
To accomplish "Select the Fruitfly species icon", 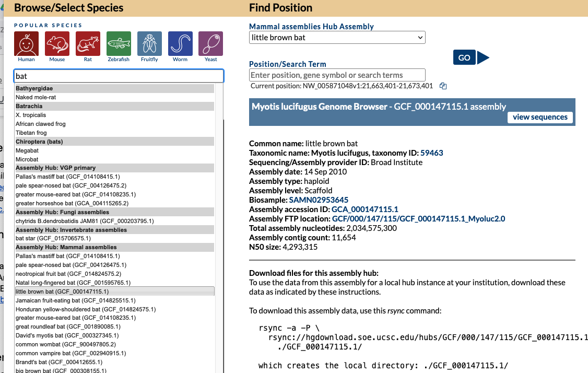I will (149, 44).
